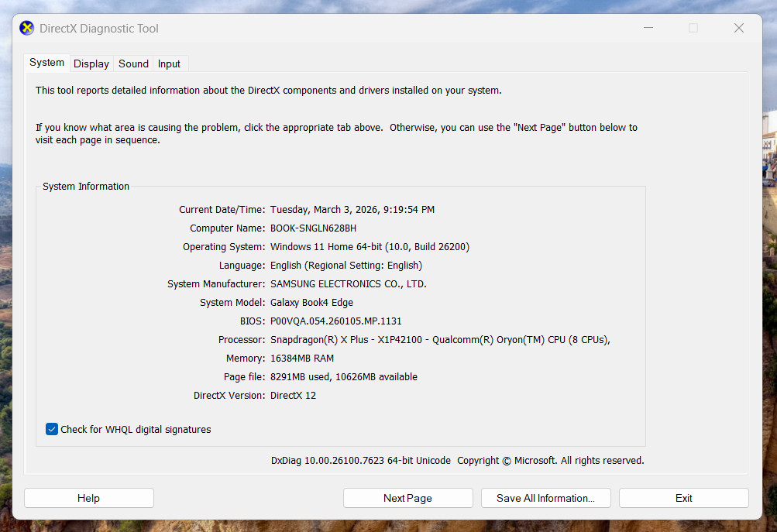Minimize the DirectX Diagnostic Tool window
The height and width of the screenshot is (532, 777).
(648, 28)
